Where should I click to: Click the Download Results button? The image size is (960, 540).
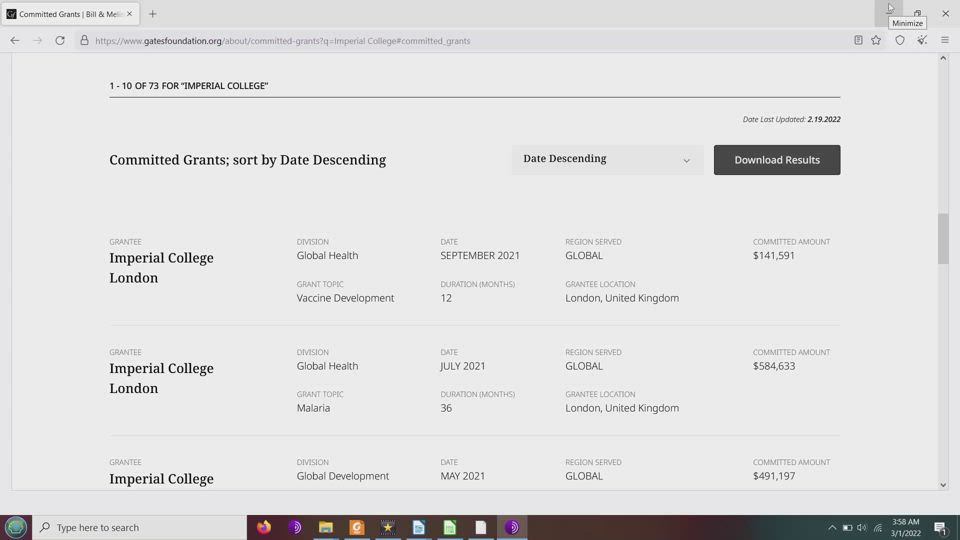(x=776, y=160)
